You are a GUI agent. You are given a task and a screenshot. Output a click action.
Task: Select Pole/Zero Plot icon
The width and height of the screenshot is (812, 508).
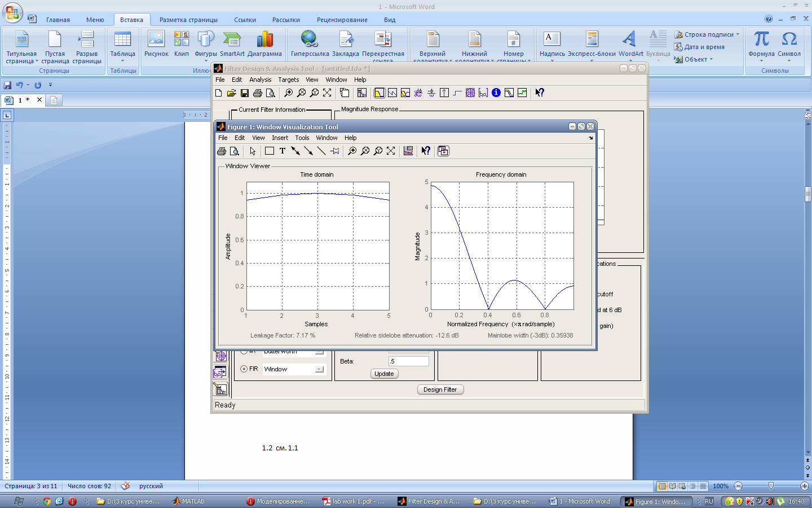(470, 93)
